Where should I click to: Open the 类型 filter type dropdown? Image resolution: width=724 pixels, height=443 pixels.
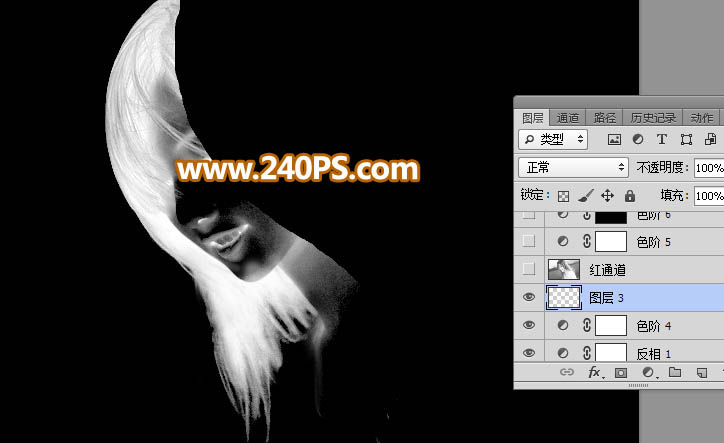click(x=553, y=139)
